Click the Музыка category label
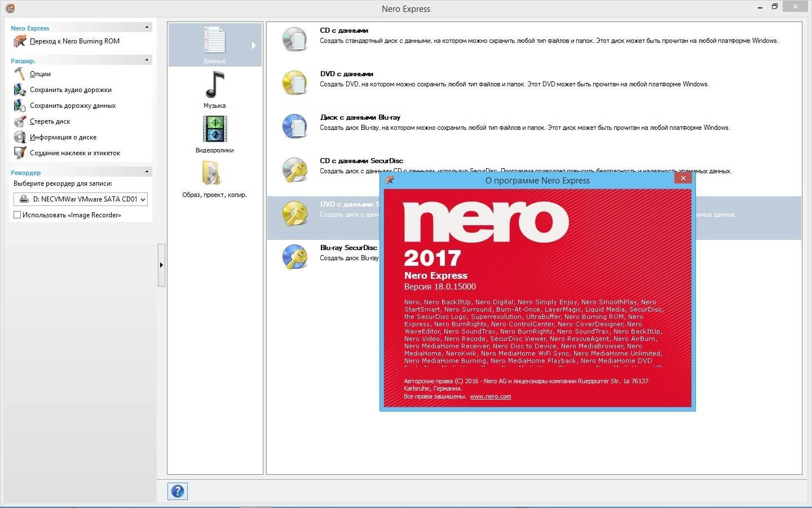The width and height of the screenshot is (812, 508). coord(215,106)
